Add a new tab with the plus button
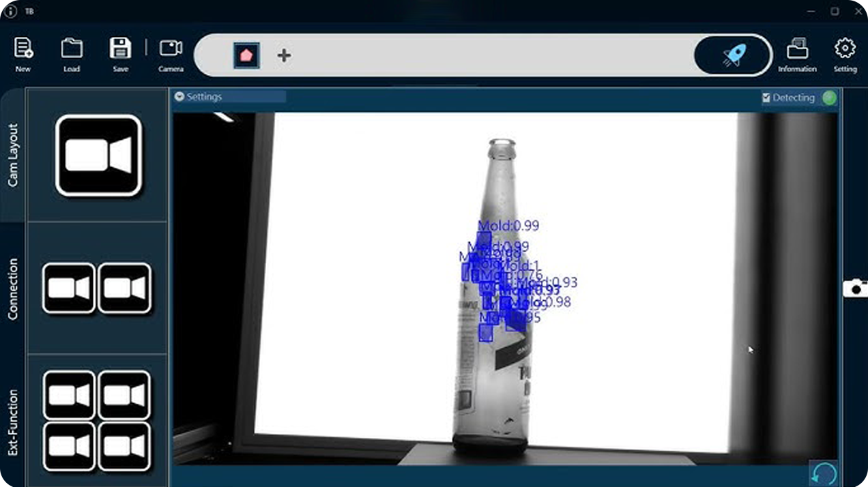The height and width of the screenshot is (487, 868). (x=283, y=55)
